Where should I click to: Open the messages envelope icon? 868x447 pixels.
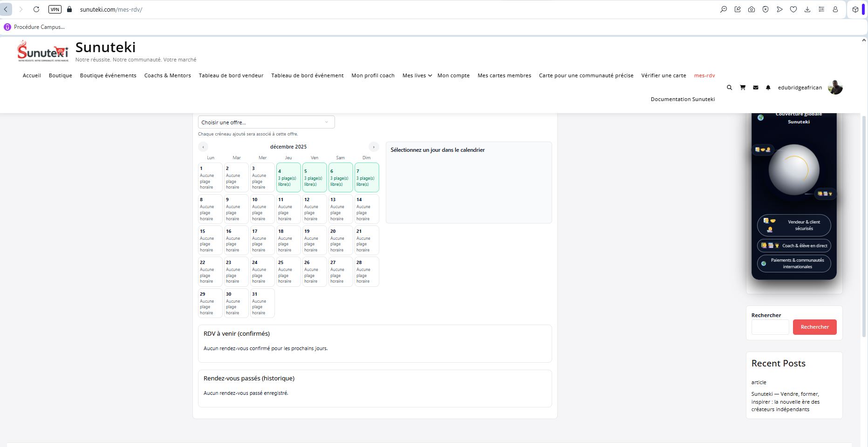tap(755, 88)
